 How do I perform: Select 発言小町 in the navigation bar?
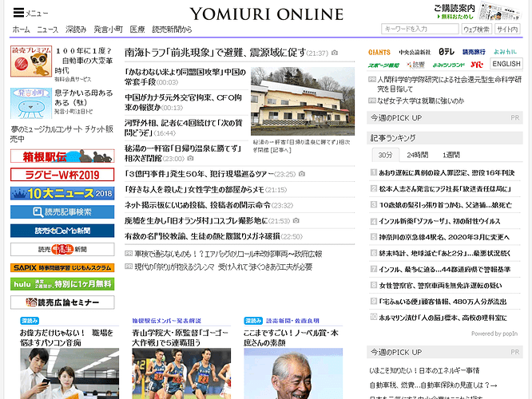108,30
